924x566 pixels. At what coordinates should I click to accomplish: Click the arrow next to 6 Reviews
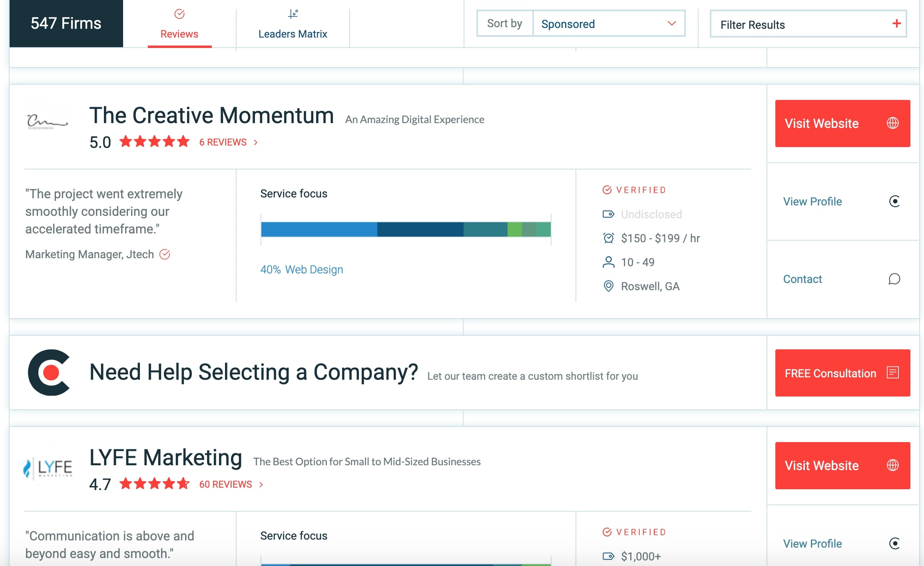point(256,142)
